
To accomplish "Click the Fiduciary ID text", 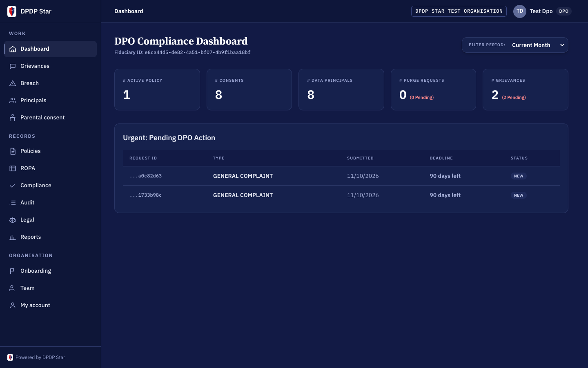I will click(183, 52).
